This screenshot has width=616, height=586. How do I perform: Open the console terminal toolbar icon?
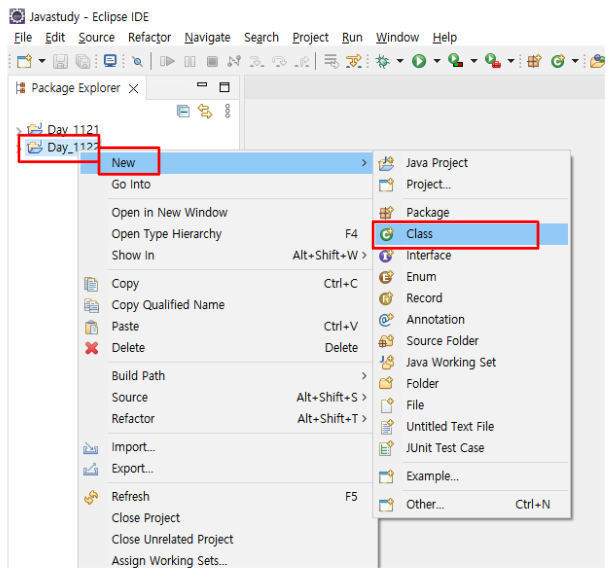[x=110, y=61]
